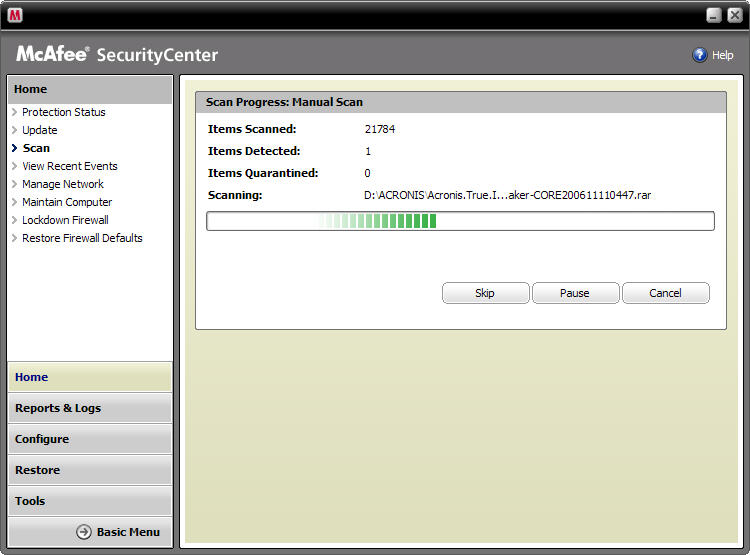Click the Items Scanned label

coord(252,129)
